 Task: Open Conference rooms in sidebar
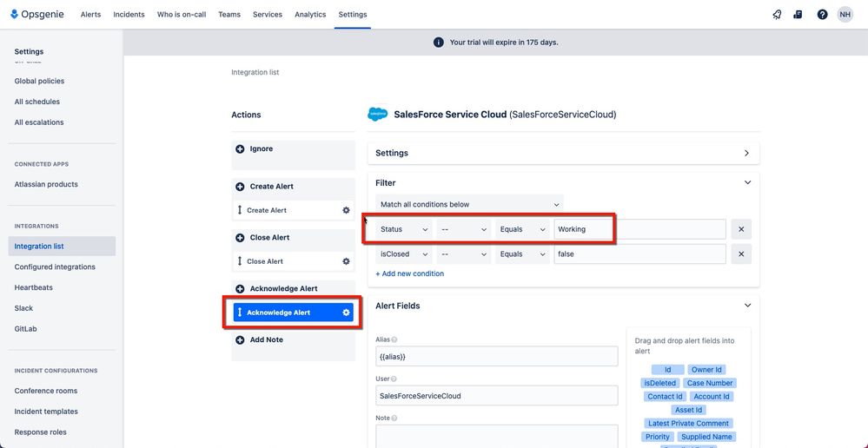point(46,391)
